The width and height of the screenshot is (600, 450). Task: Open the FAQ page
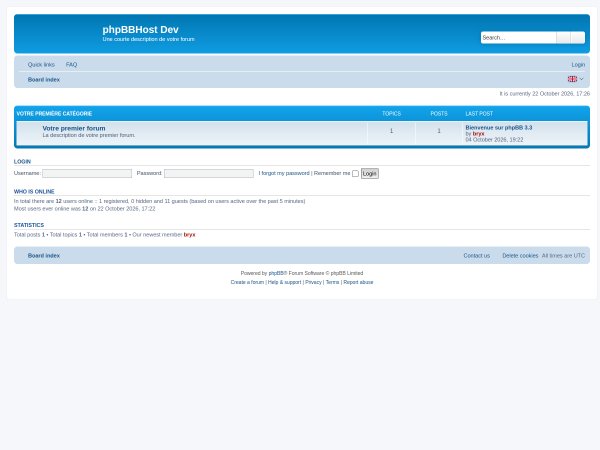click(x=71, y=65)
